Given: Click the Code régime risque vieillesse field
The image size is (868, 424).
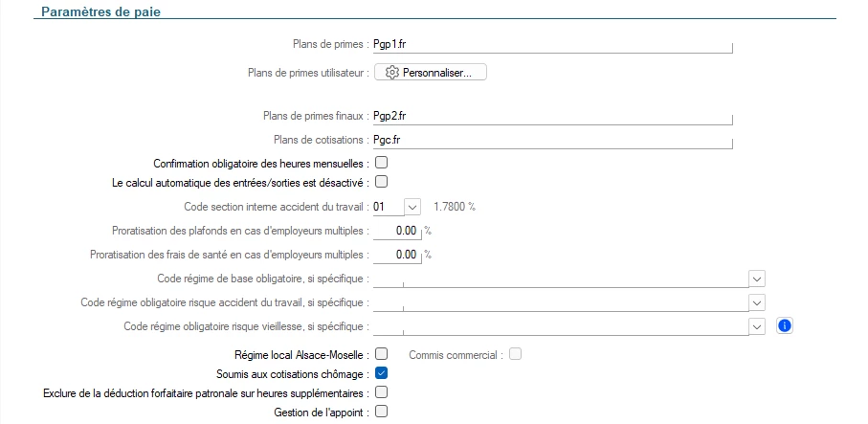Looking at the screenshot, I should tap(560, 326).
